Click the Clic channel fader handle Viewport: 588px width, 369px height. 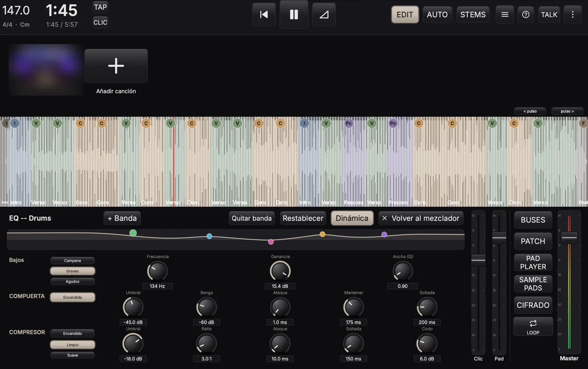[x=478, y=259]
